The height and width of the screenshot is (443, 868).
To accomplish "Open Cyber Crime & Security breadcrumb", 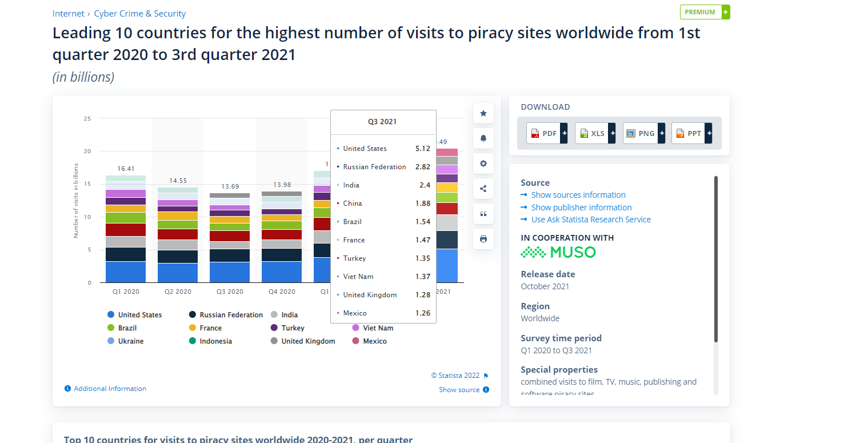I will pos(140,14).
